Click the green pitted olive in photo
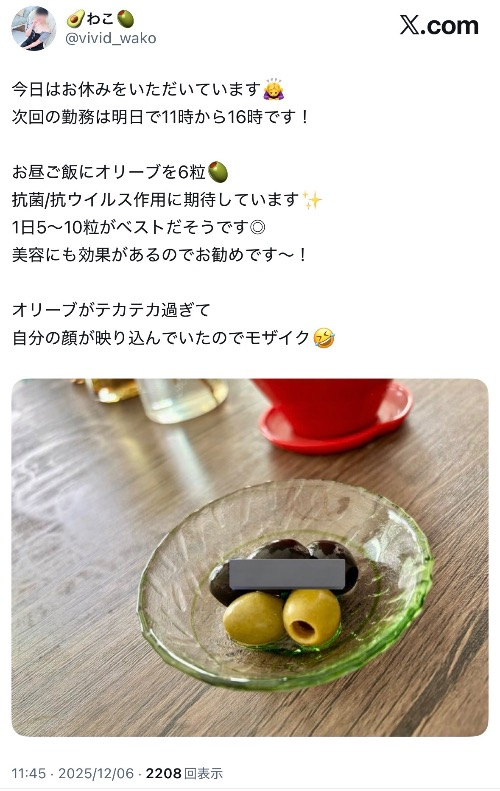Viewport: 500px width, 791px height. point(311,617)
